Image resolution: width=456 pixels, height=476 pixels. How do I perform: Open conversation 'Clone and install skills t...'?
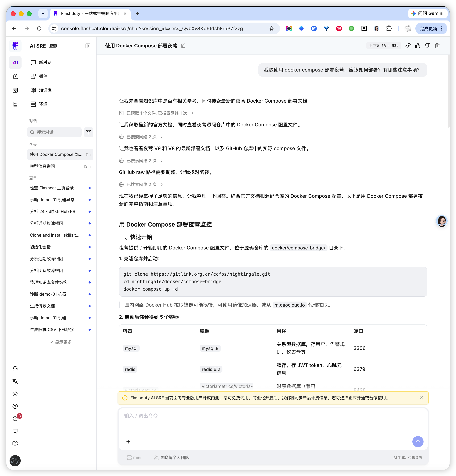point(60,235)
